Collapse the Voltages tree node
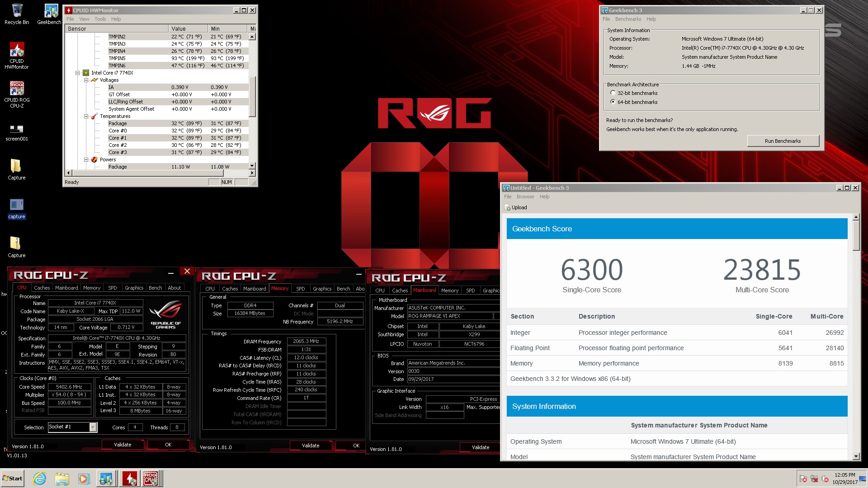This screenshot has width=868, height=488. [x=86, y=80]
